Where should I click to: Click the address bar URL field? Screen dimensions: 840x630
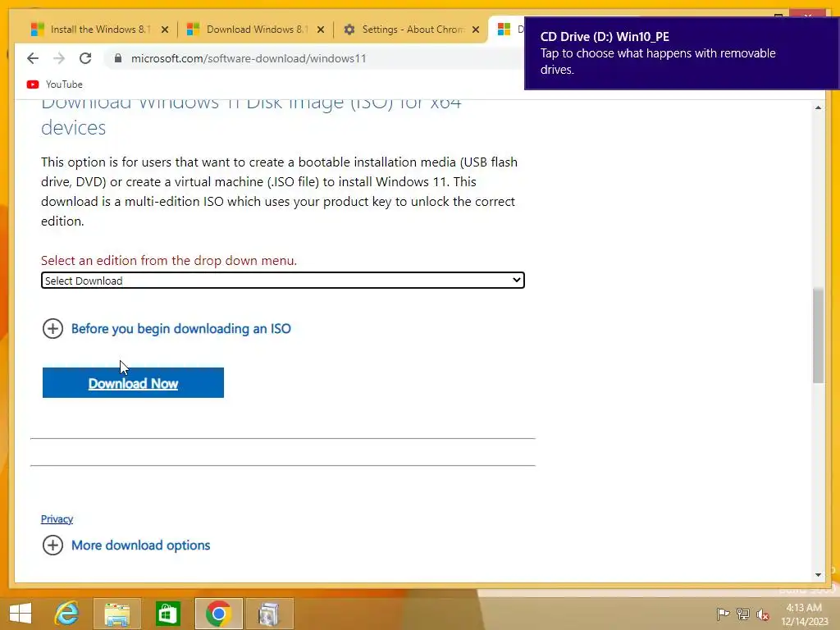click(x=316, y=58)
